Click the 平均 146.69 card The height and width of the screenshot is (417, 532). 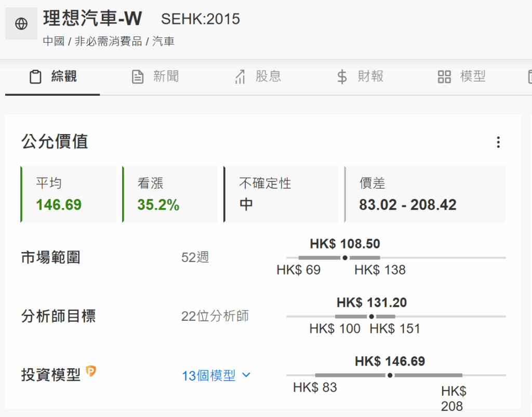(x=68, y=194)
